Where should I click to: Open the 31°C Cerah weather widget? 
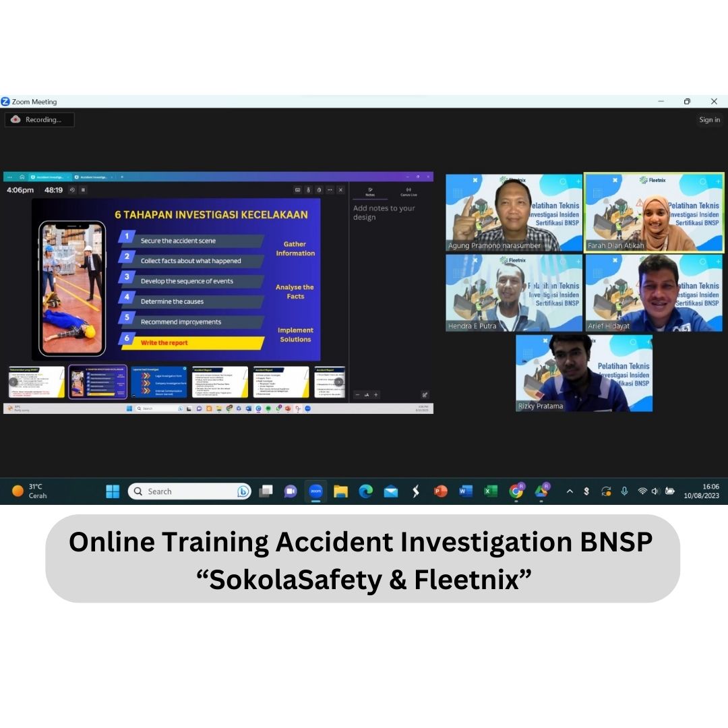(x=29, y=491)
